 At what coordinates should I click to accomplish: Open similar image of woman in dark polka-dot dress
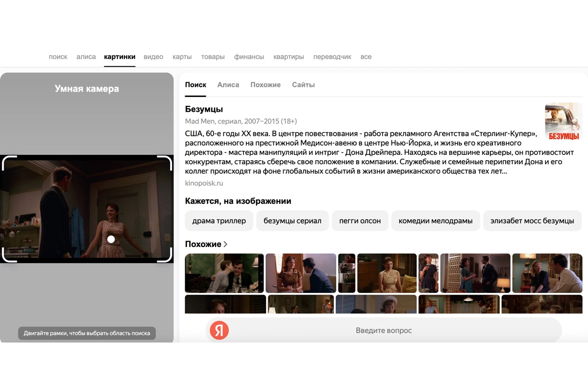click(429, 273)
